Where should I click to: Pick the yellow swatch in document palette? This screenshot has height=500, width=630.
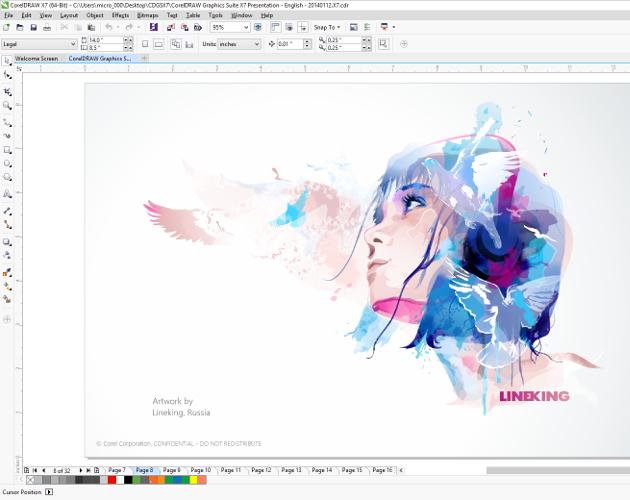[194, 480]
